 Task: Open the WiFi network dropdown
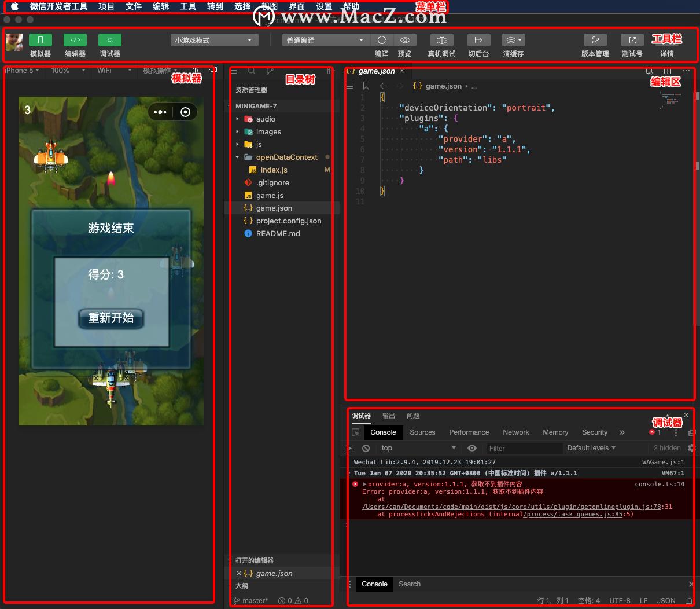[114, 71]
